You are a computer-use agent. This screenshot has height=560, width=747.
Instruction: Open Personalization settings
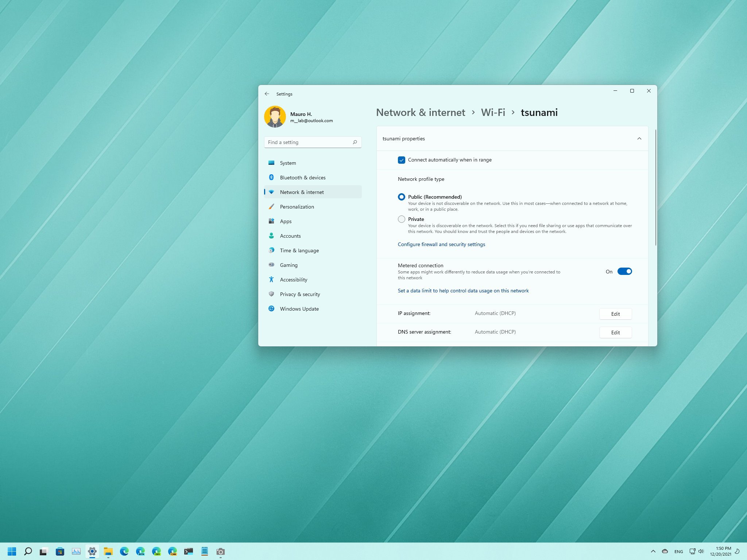[x=297, y=206]
